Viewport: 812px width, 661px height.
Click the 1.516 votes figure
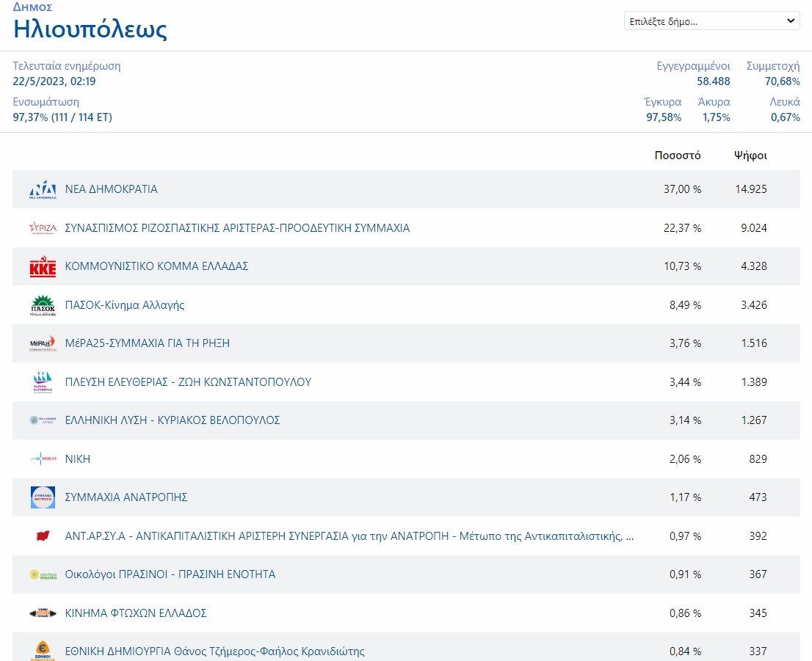coord(754,343)
